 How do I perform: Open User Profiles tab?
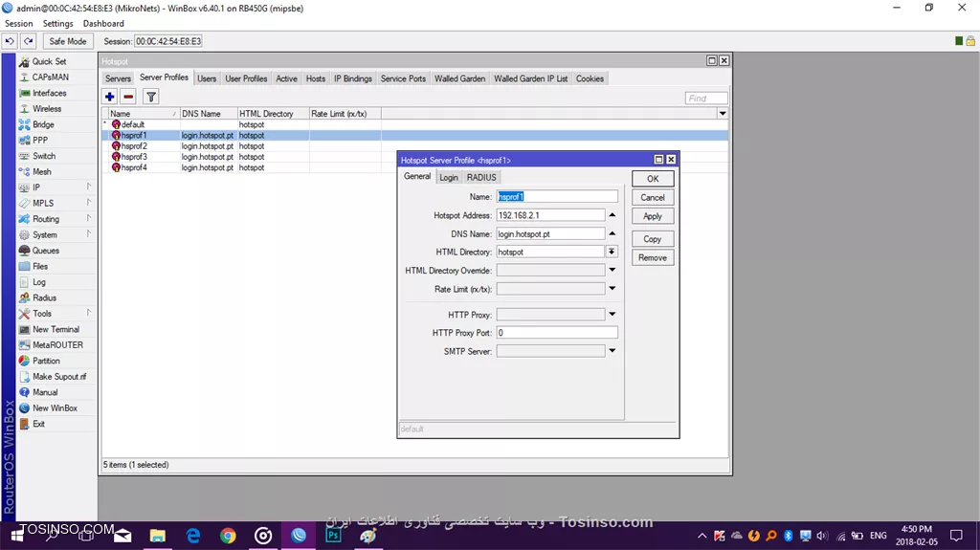(246, 78)
